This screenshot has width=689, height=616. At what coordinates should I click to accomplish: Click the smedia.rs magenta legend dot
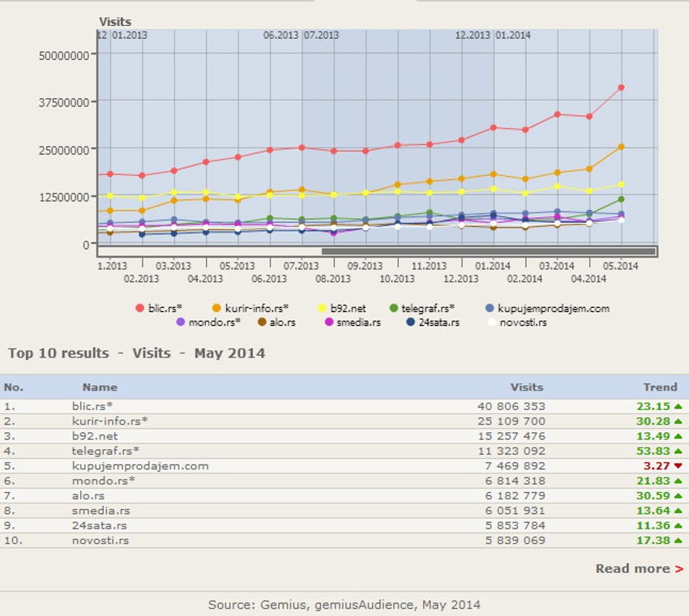pos(328,322)
